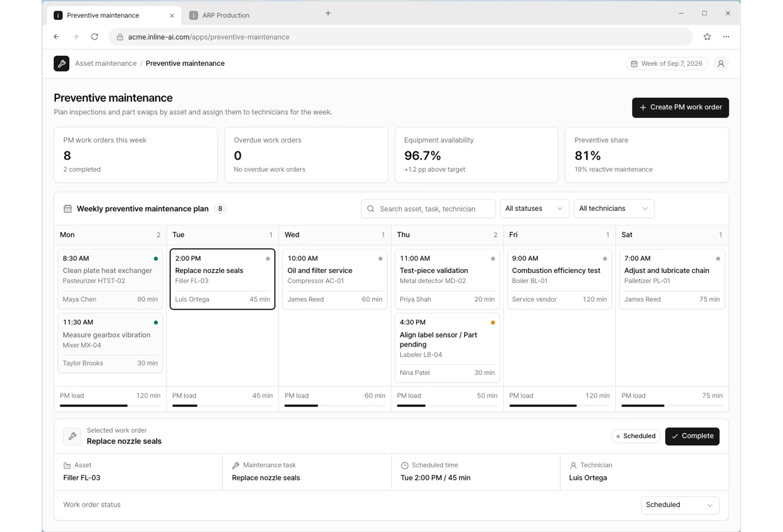Focus the Search asset, task, technician field
The width and height of the screenshot is (783, 532).
pyautogui.click(x=428, y=209)
